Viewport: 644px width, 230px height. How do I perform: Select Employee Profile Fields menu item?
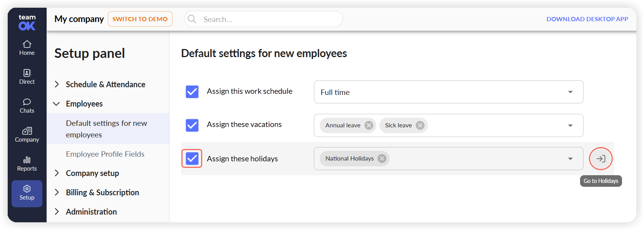[x=105, y=154]
